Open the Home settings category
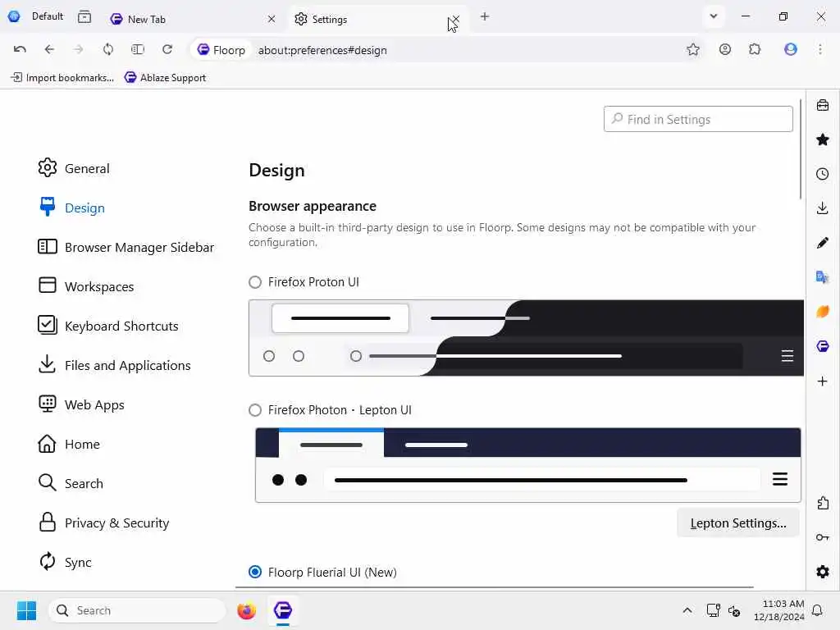840x630 pixels. [x=69, y=444]
